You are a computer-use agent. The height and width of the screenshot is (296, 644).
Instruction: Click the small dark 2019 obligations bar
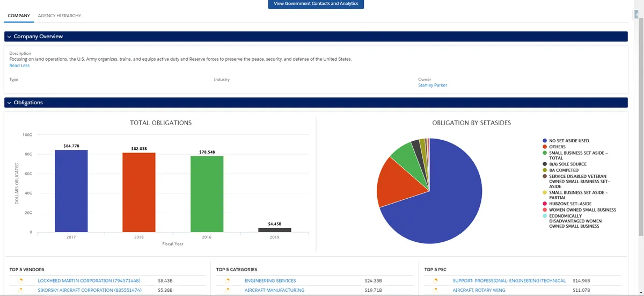pyautogui.click(x=275, y=230)
